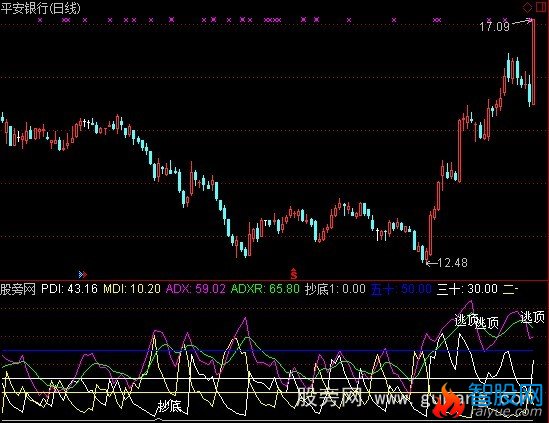Select the 三十: 30.00 indicator value
549x423 pixels.
(467, 289)
